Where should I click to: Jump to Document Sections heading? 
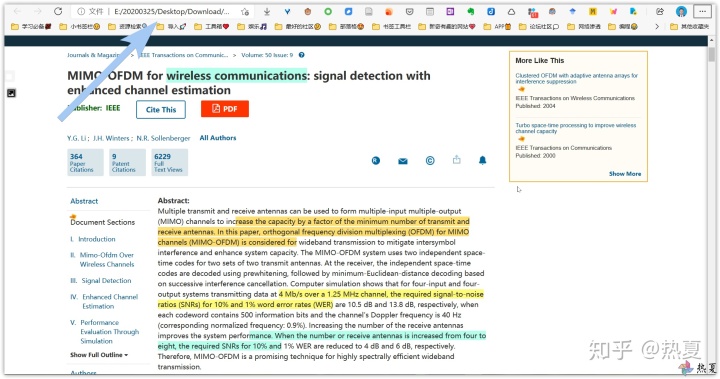102,222
